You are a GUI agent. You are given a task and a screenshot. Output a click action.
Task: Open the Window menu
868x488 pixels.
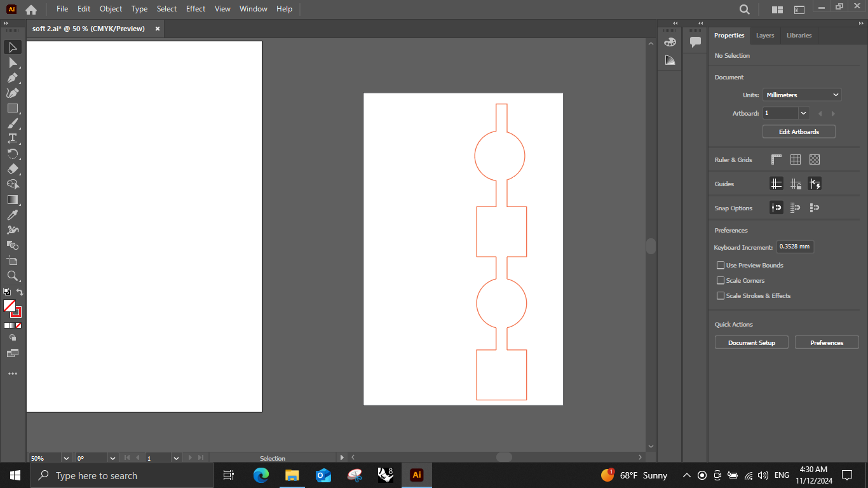pos(254,9)
